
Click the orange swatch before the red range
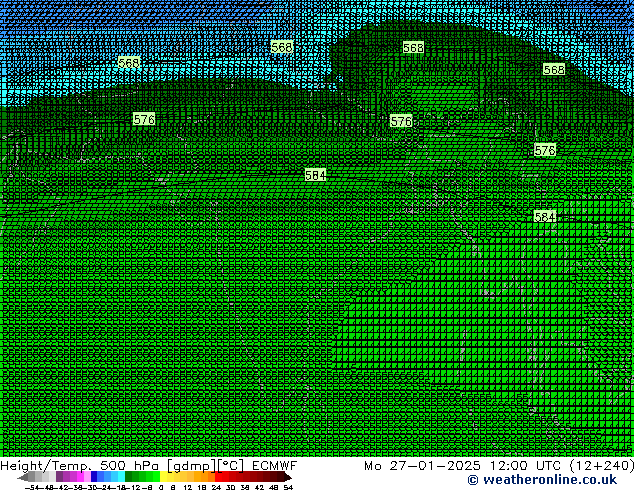pos(211,477)
